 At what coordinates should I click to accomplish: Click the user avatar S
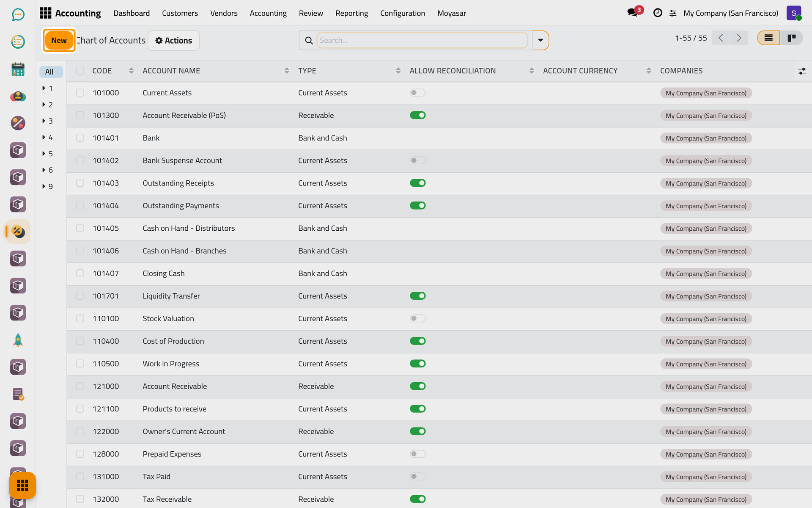[x=794, y=13]
